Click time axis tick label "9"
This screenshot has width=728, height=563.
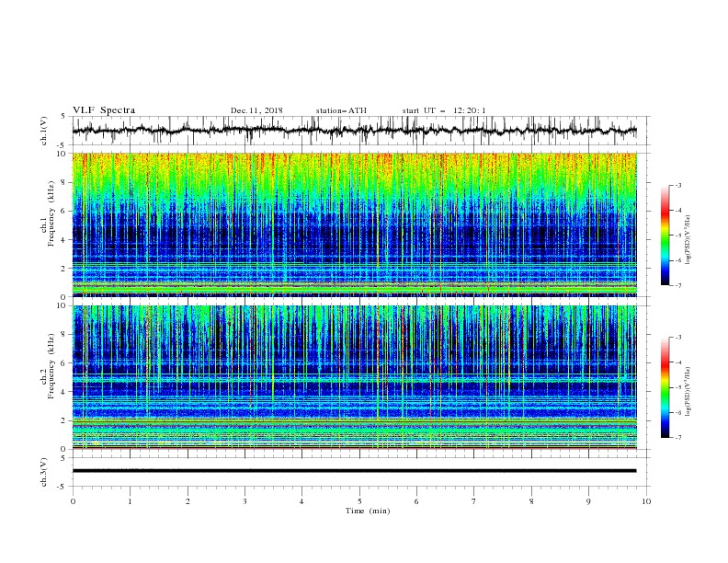[588, 501]
